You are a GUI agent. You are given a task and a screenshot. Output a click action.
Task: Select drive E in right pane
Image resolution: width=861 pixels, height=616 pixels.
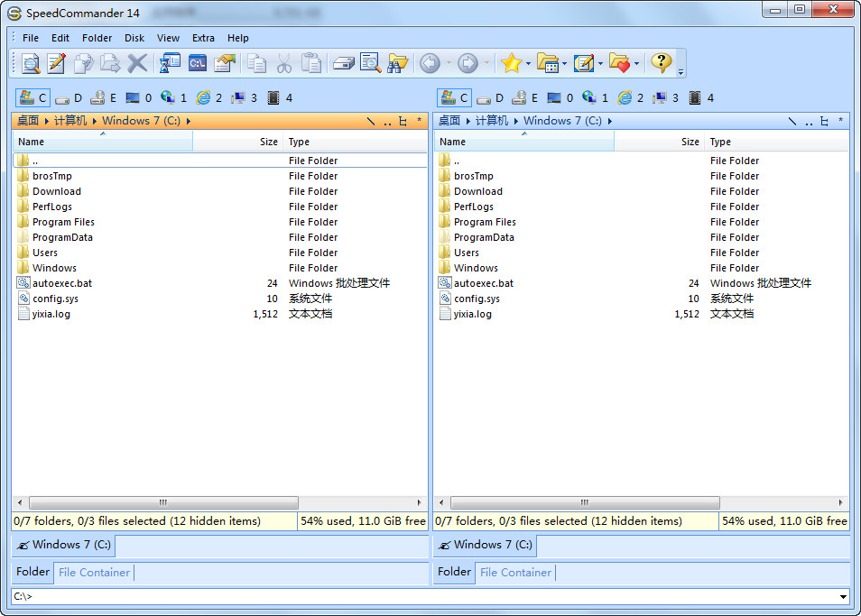click(x=525, y=98)
